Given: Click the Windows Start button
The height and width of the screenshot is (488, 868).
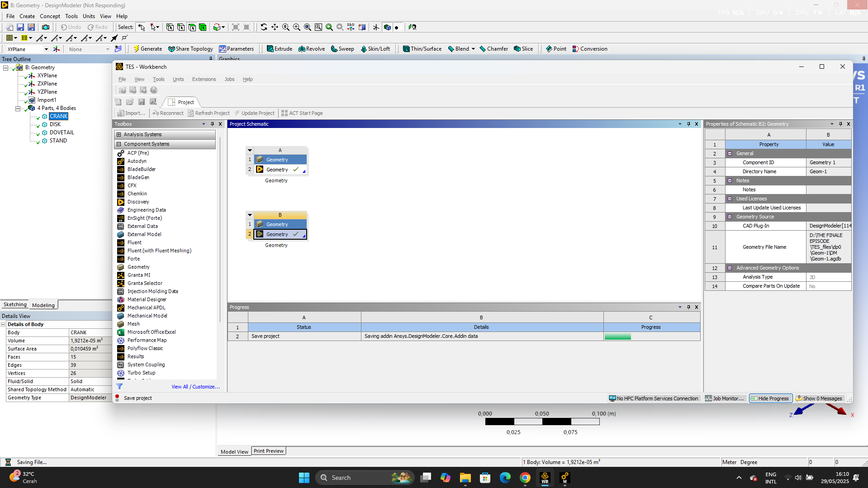Looking at the screenshot, I should pos(304,478).
